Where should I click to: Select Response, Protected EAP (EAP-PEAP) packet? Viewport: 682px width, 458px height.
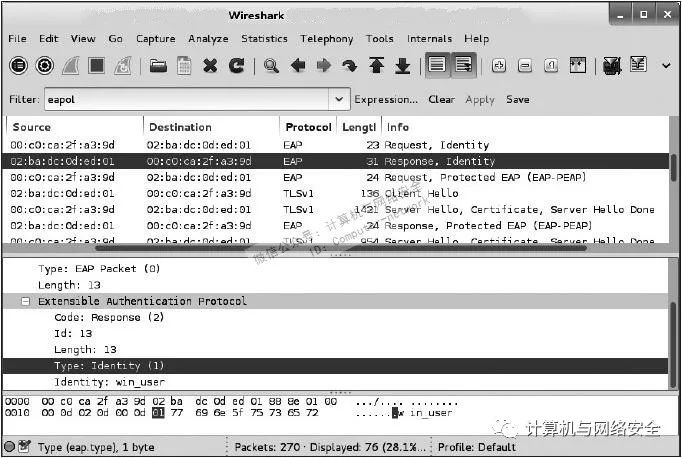coord(336,225)
